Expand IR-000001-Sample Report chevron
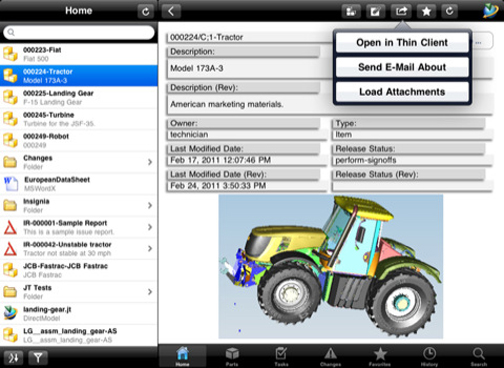This screenshot has width=504, height=368. (x=150, y=227)
